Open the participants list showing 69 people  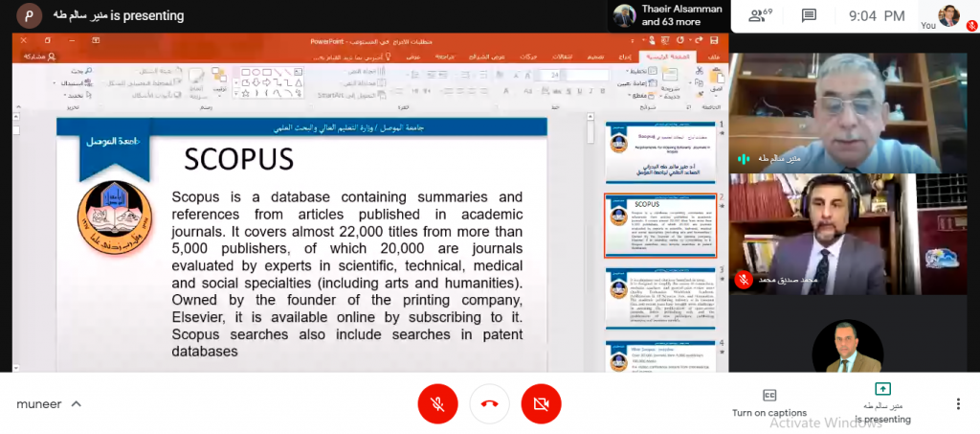coord(761,15)
